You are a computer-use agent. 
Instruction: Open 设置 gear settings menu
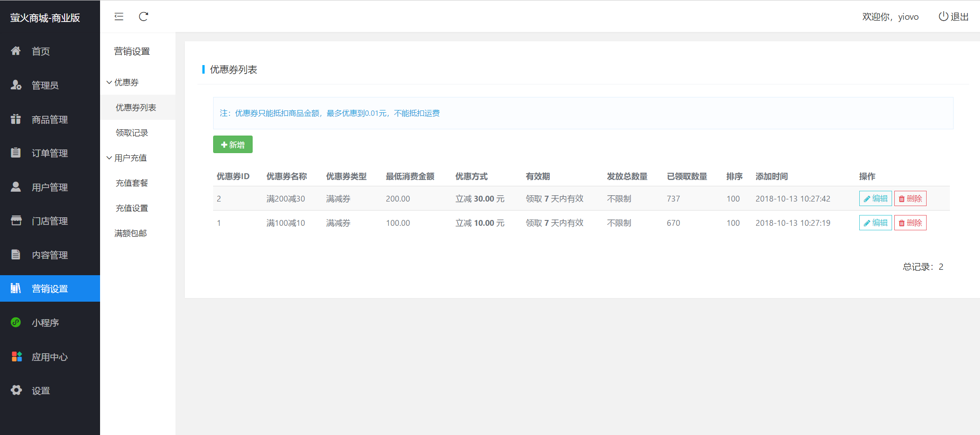point(16,391)
